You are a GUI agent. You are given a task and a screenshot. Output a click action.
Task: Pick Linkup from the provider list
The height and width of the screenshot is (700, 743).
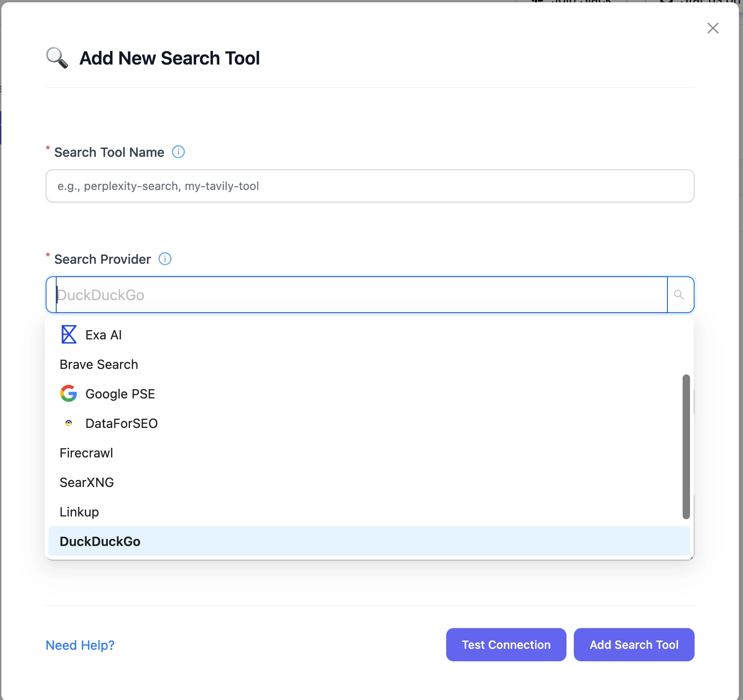(369, 512)
